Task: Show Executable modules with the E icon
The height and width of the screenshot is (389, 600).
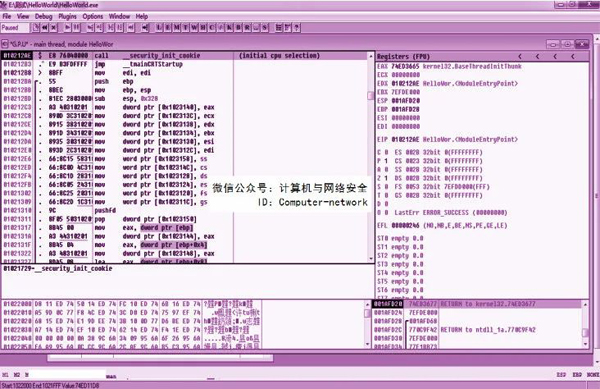Action: [168, 28]
